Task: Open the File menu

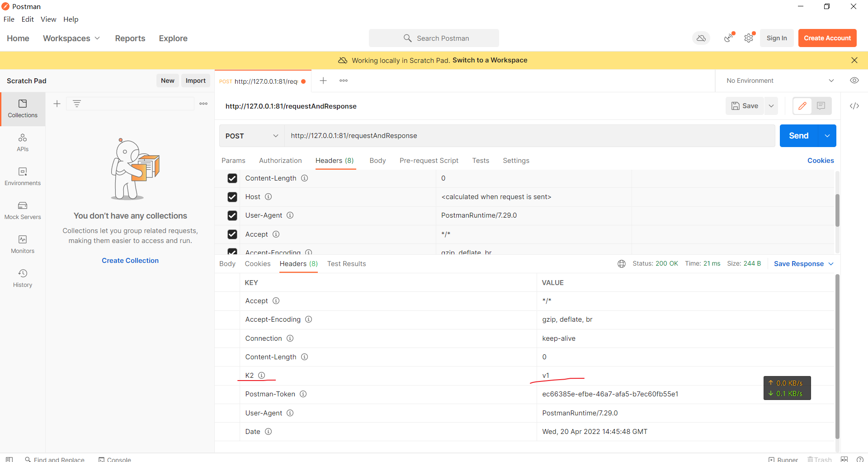Action: [9, 19]
